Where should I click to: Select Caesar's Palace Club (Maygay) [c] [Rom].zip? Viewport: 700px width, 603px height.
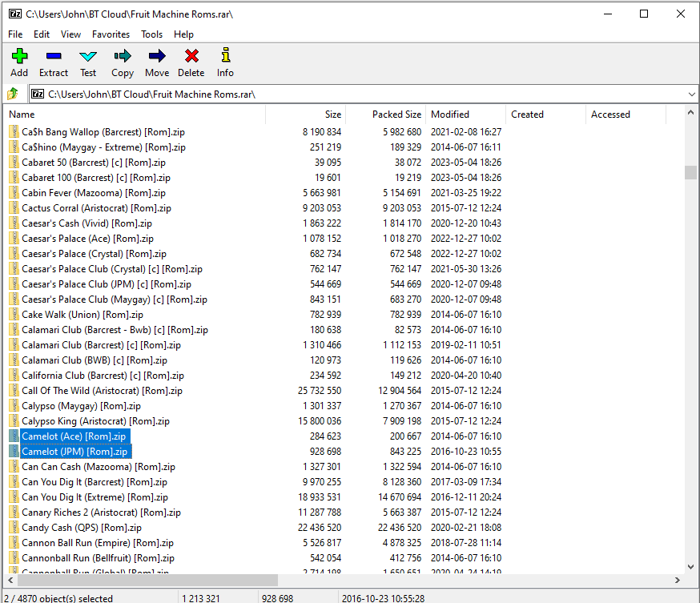pyautogui.click(x=115, y=299)
